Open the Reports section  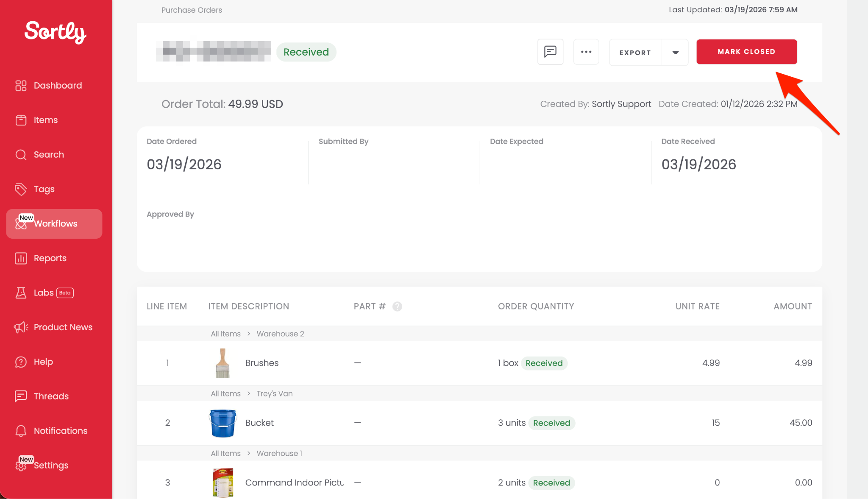pyautogui.click(x=50, y=258)
